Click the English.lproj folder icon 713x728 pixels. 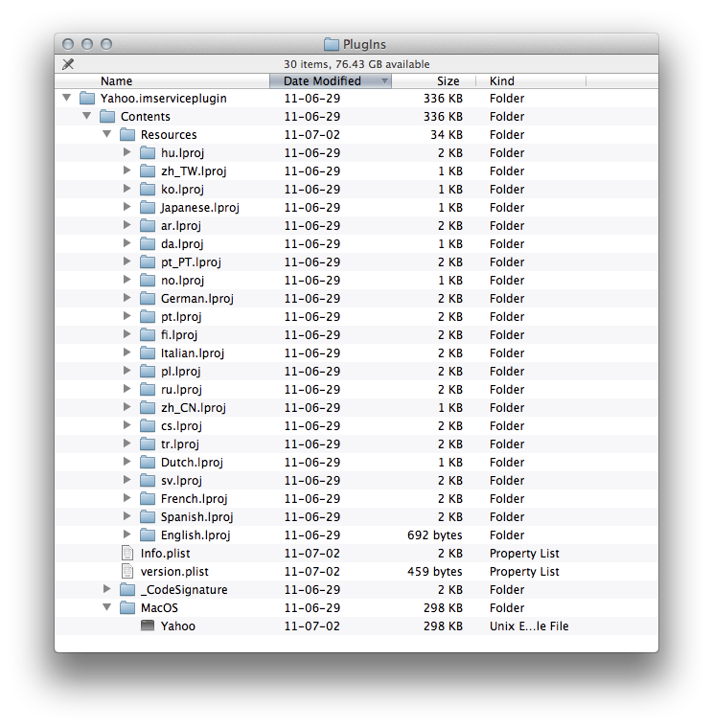pos(148,535)
